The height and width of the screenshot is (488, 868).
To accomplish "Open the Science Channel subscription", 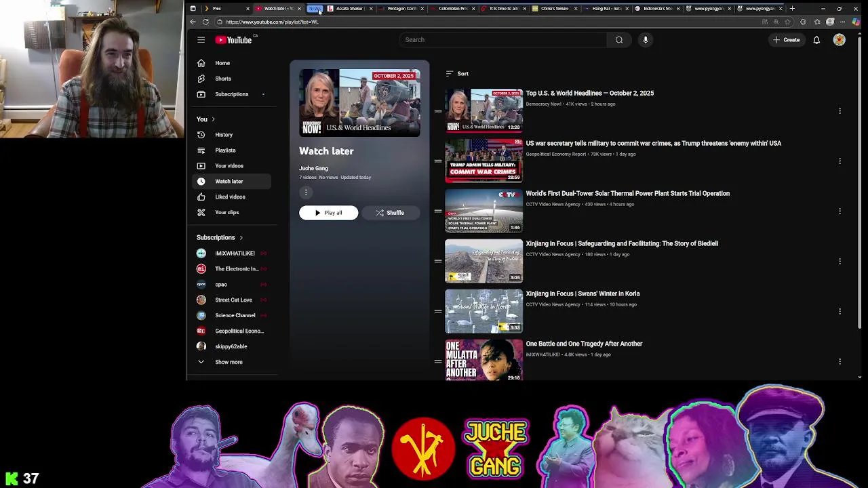I will [231, 316].
